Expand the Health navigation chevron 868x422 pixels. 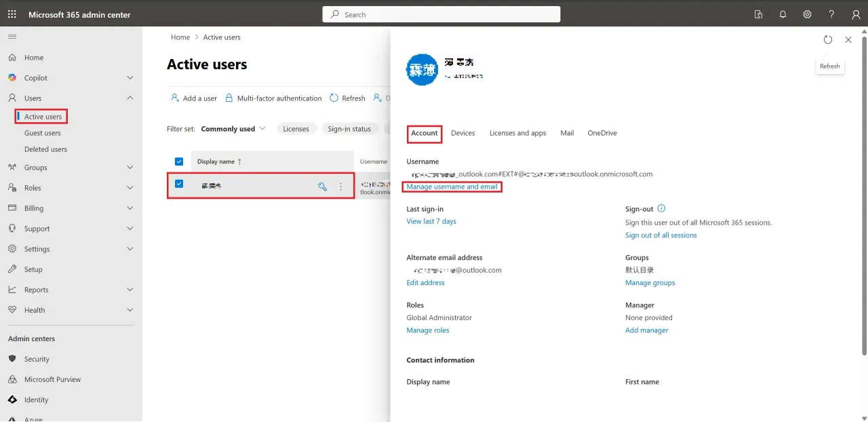(x=130, y=310)
